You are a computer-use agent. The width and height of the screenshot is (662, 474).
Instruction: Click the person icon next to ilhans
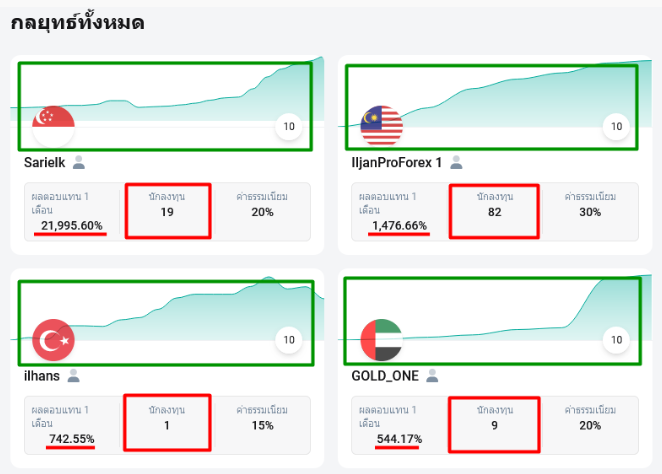[x=73, y=376]
